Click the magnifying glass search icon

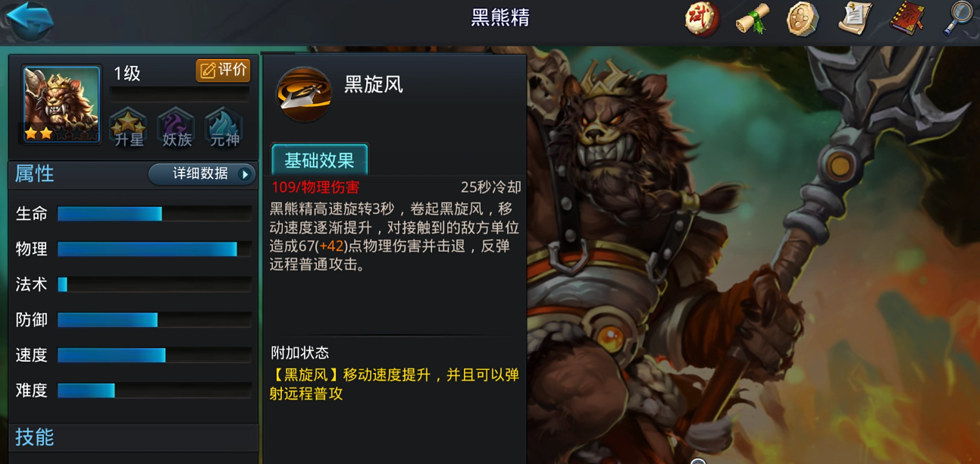pyautogui.click(x=958, y=18)
